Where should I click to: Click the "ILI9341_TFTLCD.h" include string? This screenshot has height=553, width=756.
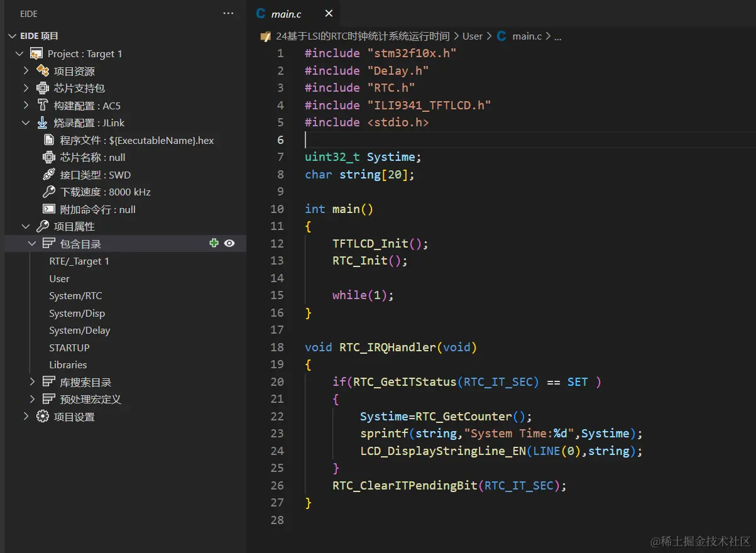point(429,106)
